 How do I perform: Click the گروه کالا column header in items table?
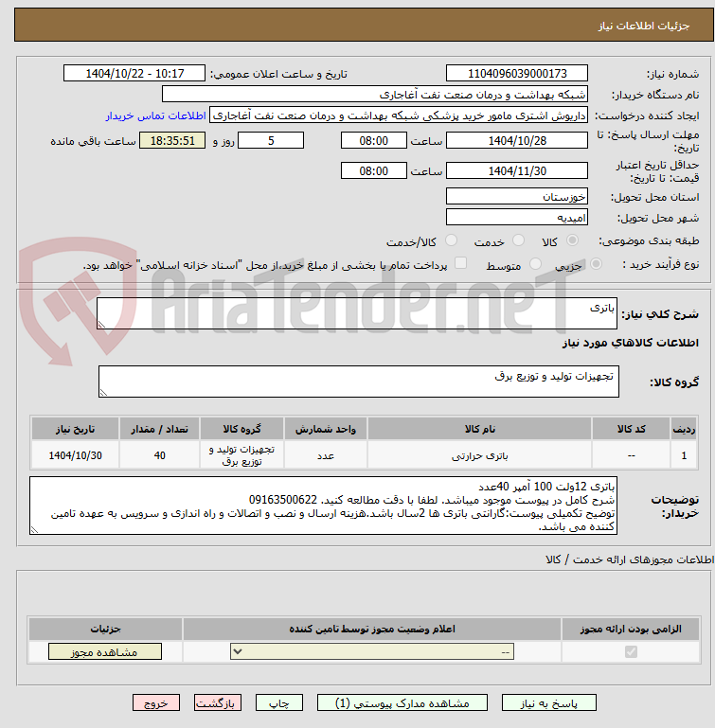pyautogui.click(x=241, y=429)
